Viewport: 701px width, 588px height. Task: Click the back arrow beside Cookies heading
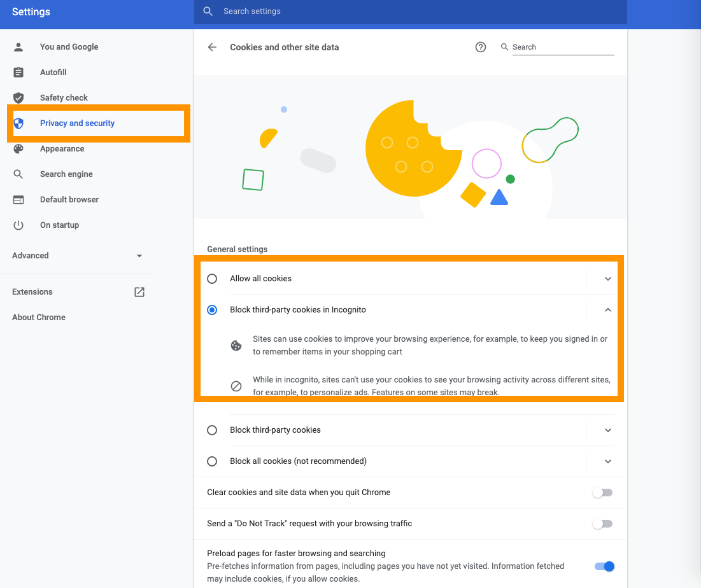tap(212, 47)
